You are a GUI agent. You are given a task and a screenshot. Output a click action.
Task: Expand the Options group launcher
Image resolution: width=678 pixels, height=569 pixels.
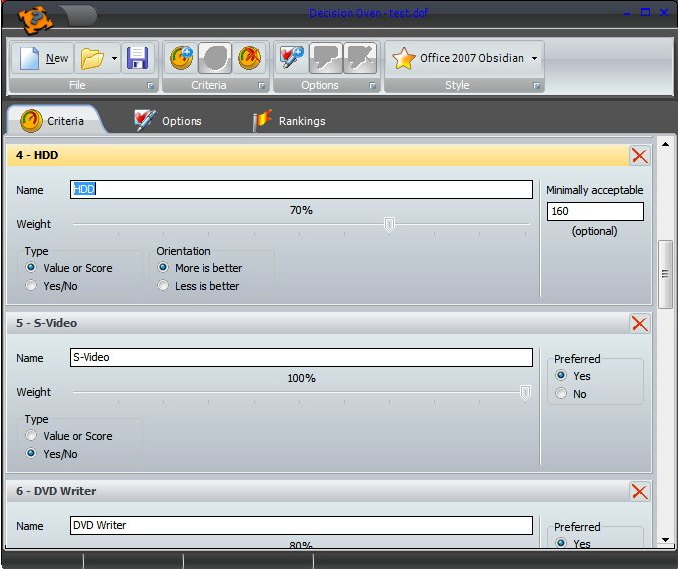[373, 86]
